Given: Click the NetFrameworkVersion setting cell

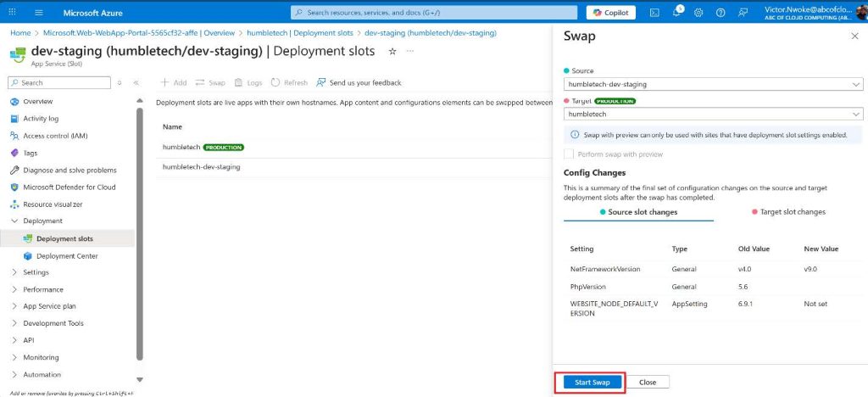Looking at the screenshot, I should pyautogui.click(x=605, y=269).
